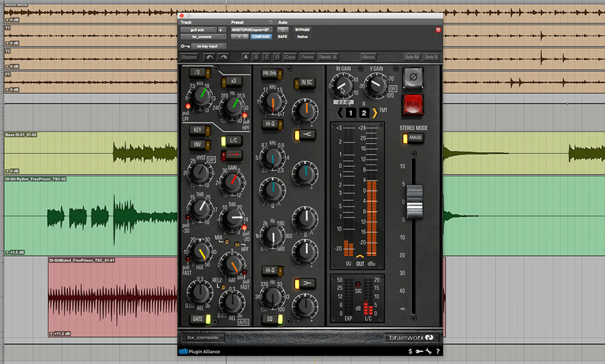605x364 pixels.
Task: Click the dollar sign icon
Action: [410, 351]
